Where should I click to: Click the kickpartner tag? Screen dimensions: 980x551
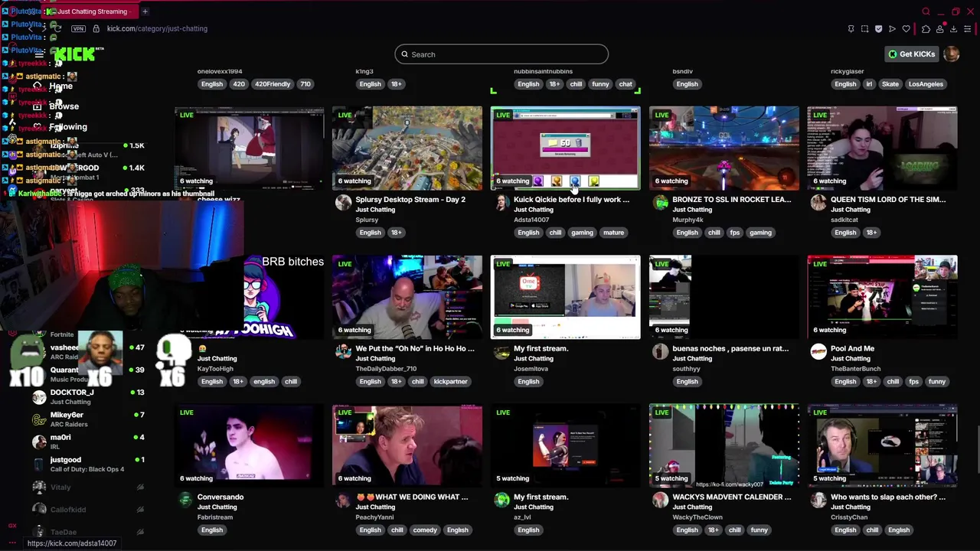point(450,382)
